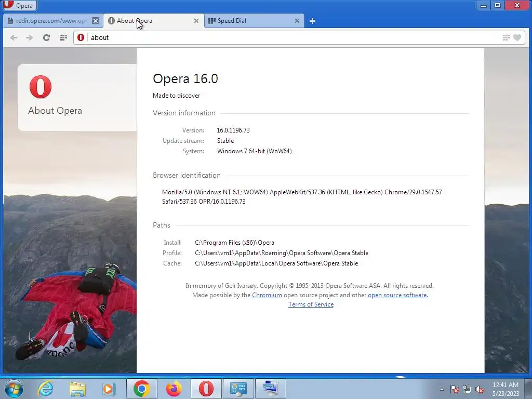Open the Opera menu button
The width and height of the screenshot is (532, 399).
click(19, 5)
